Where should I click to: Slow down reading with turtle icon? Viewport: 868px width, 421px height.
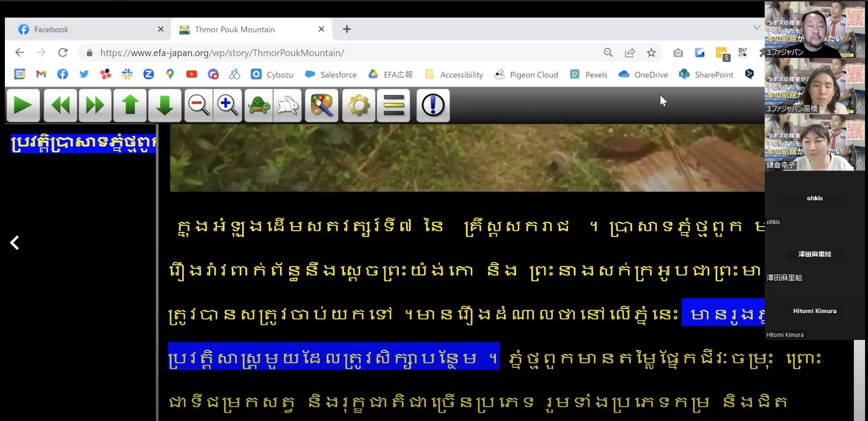pos(259,105)
